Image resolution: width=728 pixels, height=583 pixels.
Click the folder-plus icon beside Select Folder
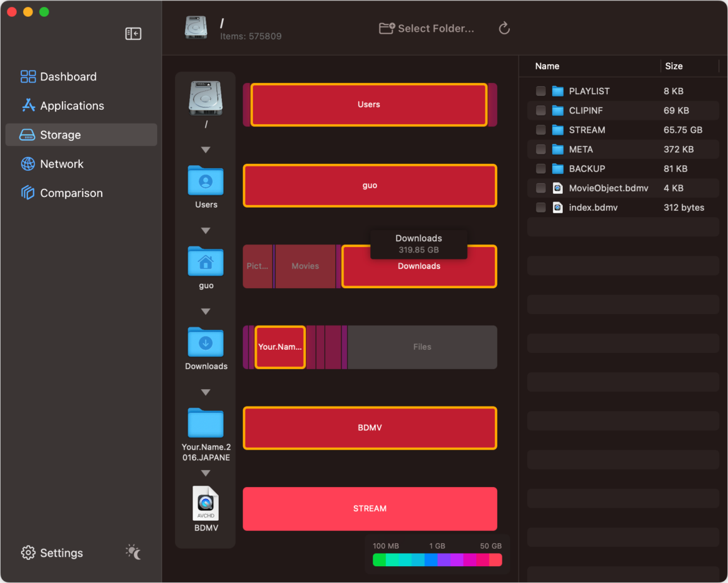[x=386, y=28]
